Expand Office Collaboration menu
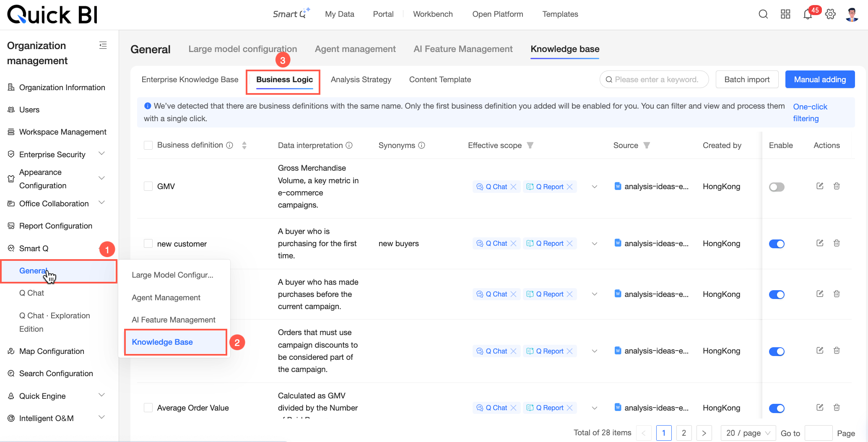The image size is (868, 442). click(x=101, y=203)
